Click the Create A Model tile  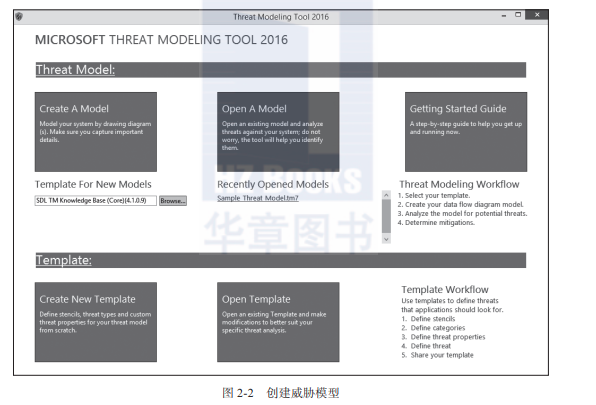(96, 132)
